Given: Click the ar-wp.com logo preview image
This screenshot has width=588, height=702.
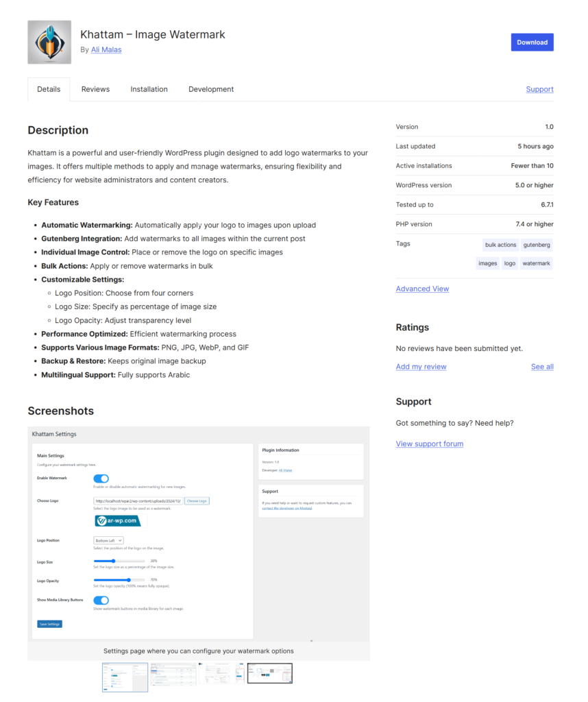Looking at the screenshot, I should click(118, 521).
